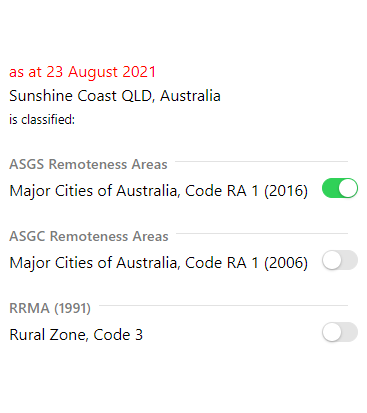Select 'Major Cities of Australia, Code RA 1 (2006)' label
Image resolution: width=367 pixels, height=413 pixels.
pos(158,263)
